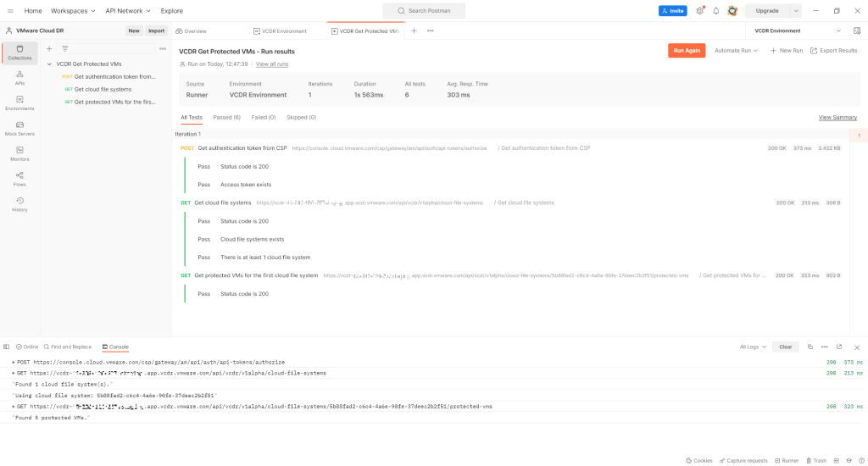
Task: Open VCDR Environment selector dropdown
Action: click(x=798, y=31)
